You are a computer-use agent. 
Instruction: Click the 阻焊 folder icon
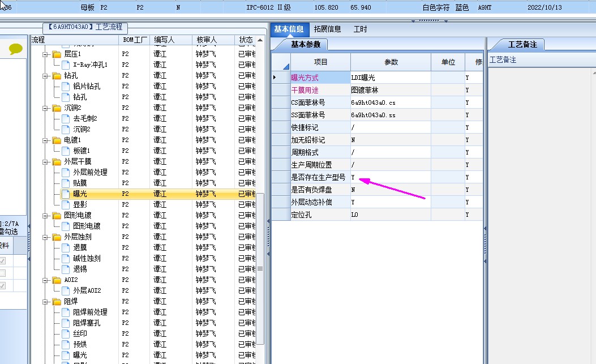tap(57, 302)
